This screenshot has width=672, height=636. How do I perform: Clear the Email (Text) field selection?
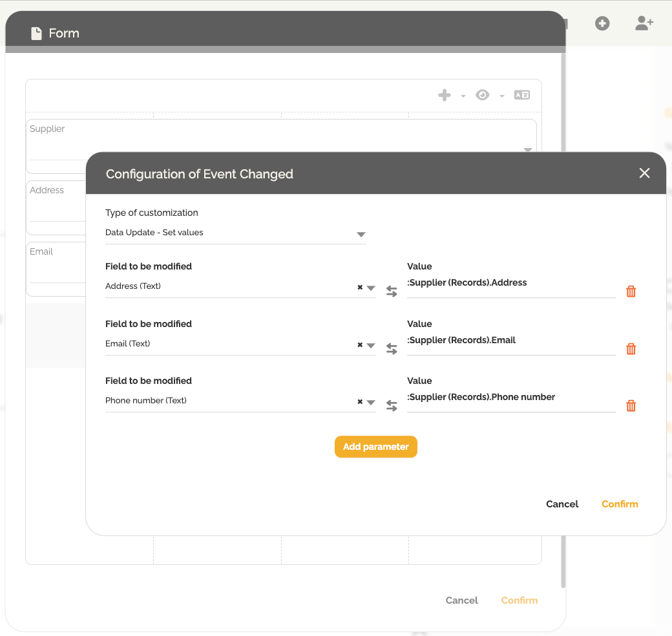click(x=360, y=345)
